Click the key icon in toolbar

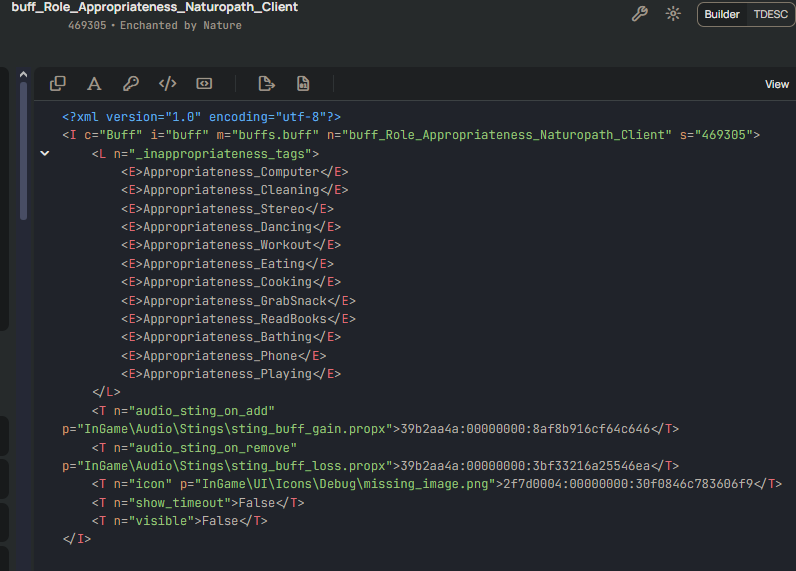[131, 84]
